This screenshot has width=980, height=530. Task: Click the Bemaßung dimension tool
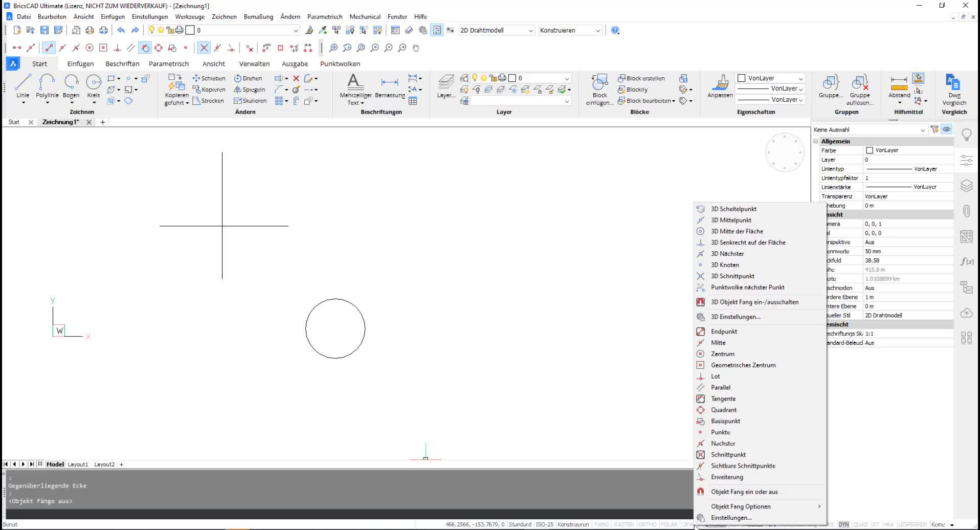coord(390,87)
